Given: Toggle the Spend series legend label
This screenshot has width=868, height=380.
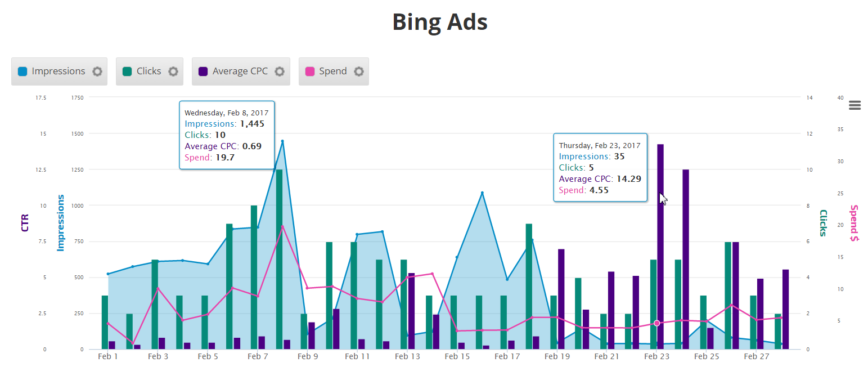Looking at the screenshot, I should 333,71.
